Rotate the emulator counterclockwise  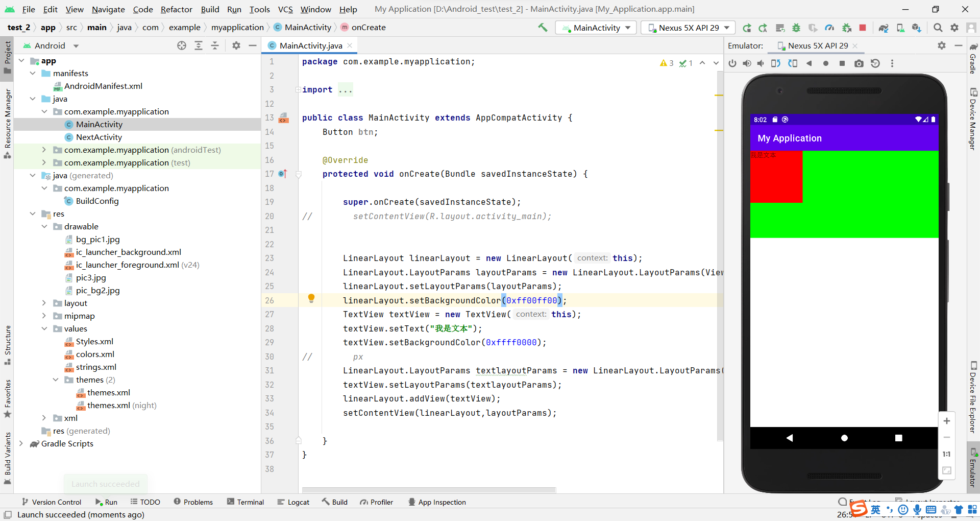[775, 63]
